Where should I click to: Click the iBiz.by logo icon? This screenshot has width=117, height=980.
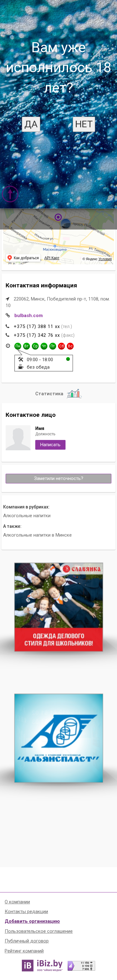click(27, 965)
